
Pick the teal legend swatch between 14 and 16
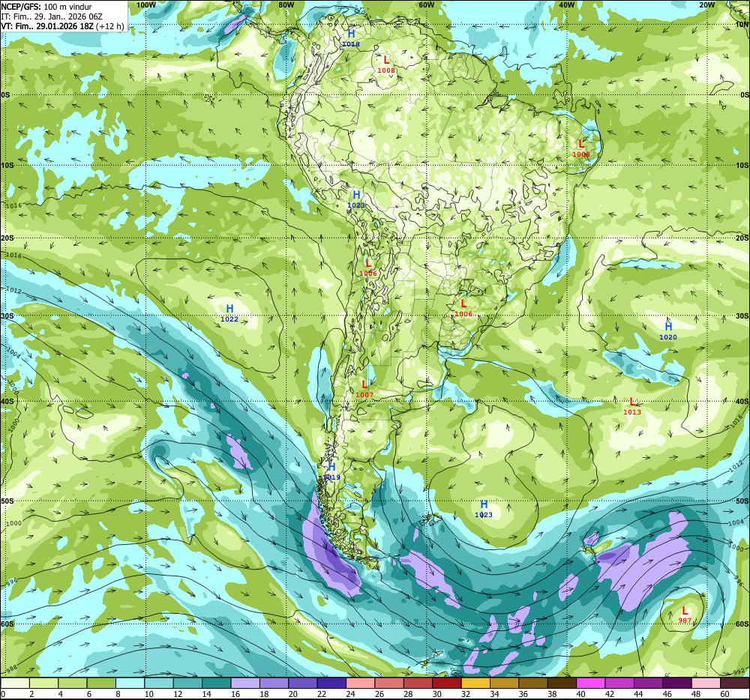[217, 683]
